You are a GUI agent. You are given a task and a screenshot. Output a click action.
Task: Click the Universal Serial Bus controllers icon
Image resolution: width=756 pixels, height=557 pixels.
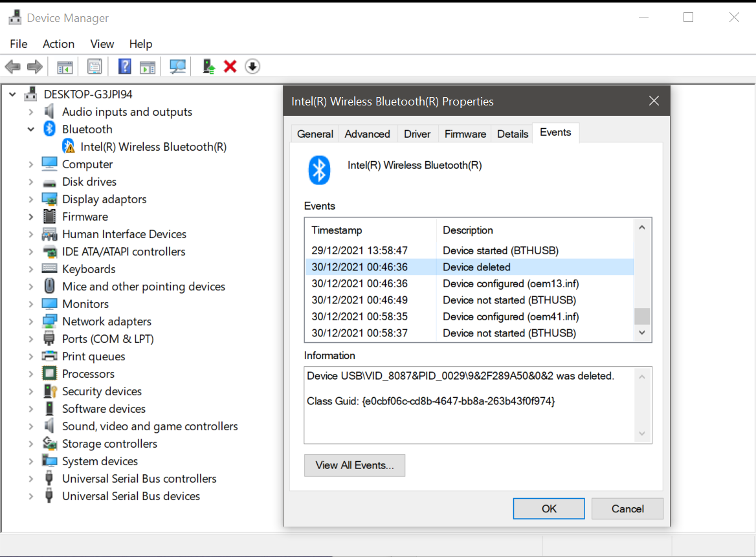click(x=49, y=478)
